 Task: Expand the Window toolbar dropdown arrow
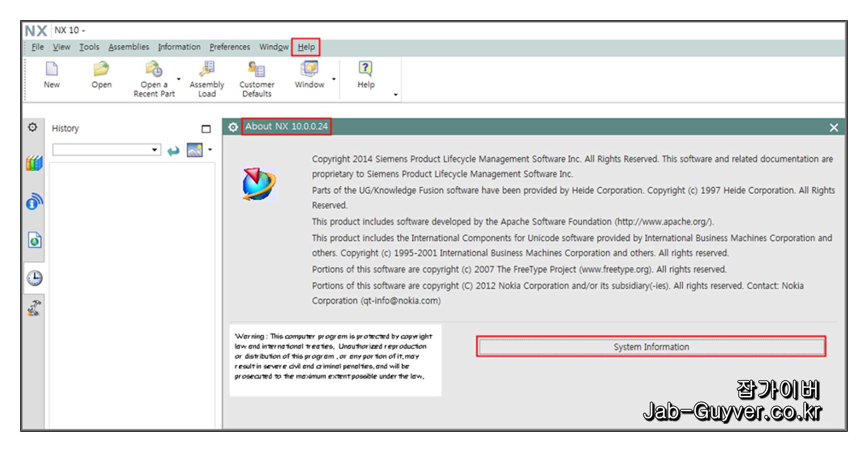(x=334, y=79)
